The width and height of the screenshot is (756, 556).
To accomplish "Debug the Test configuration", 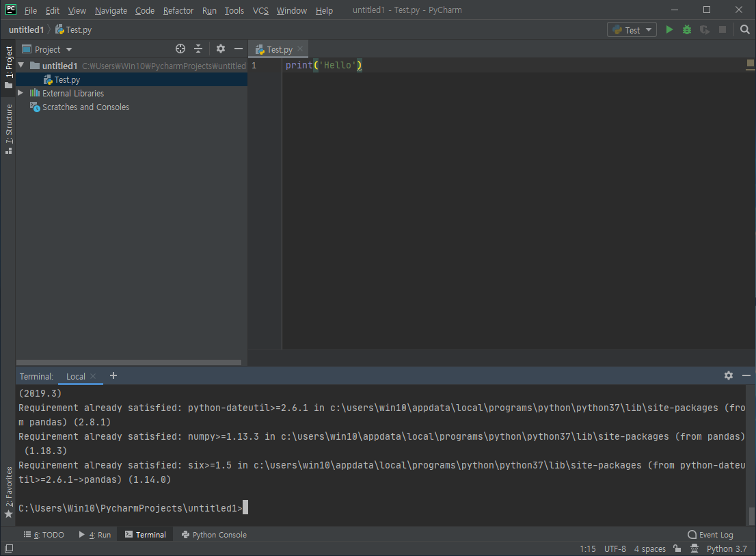I will [x=687, y=30].
